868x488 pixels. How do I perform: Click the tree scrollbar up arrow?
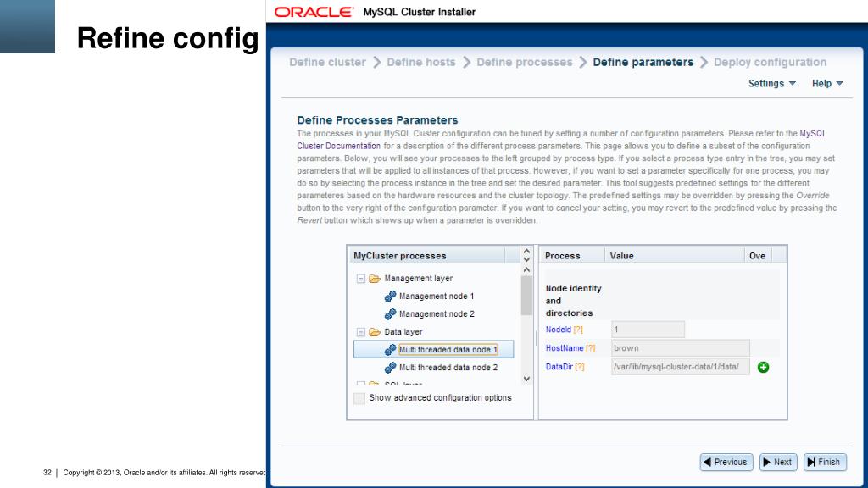tap(526, 270)
